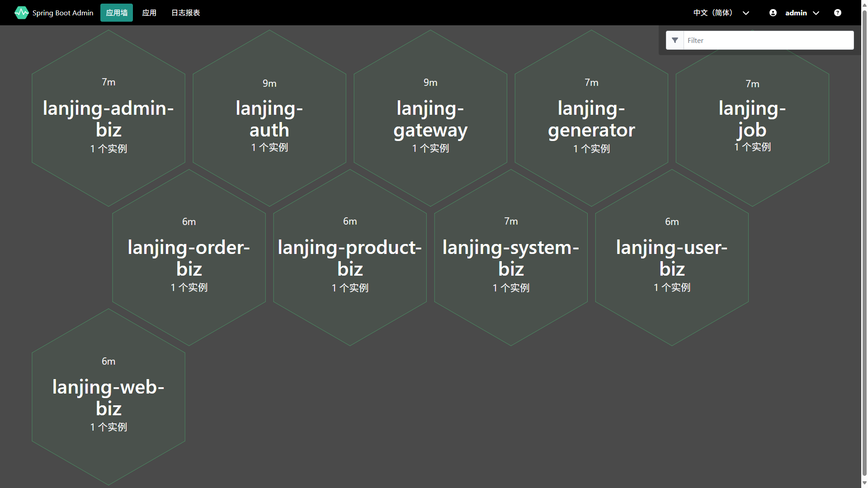Viewport: 868px width, 488px height.
Task: Click the Spring Boot Admin brand text
Action: [x=63, y=13]
